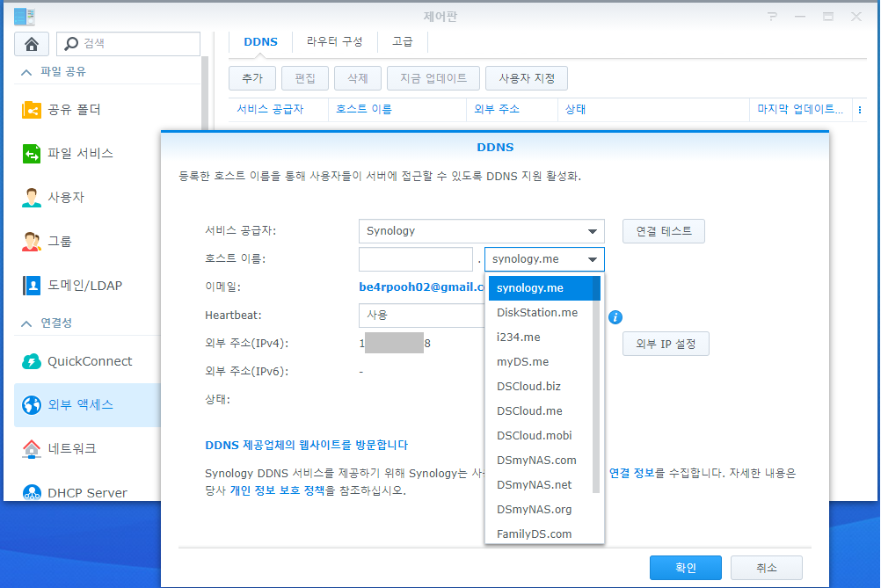Click the Control Panel app icon in title bar
This screenshot has width=881, height=588.
[24, 17]
